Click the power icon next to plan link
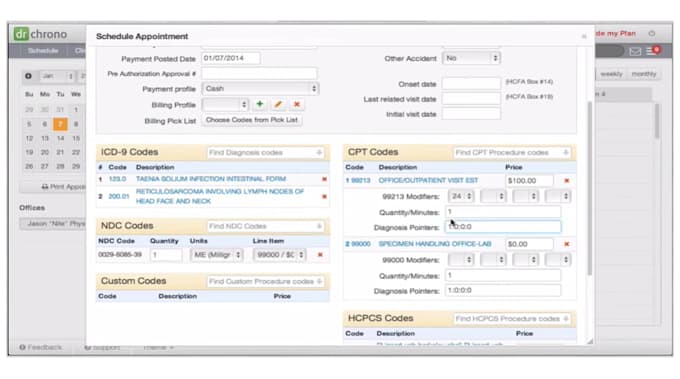 [x=652, y=33]
